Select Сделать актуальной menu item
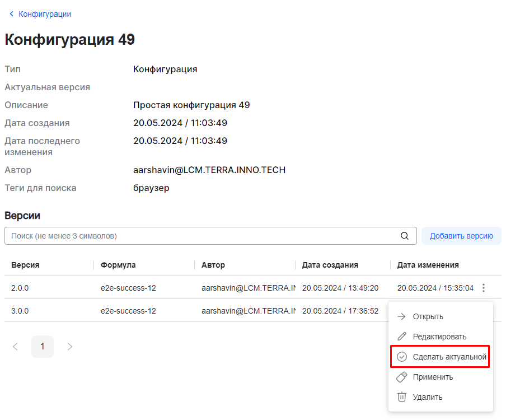The height and width of the screenshot is (420, 506). tap(449, 357)
